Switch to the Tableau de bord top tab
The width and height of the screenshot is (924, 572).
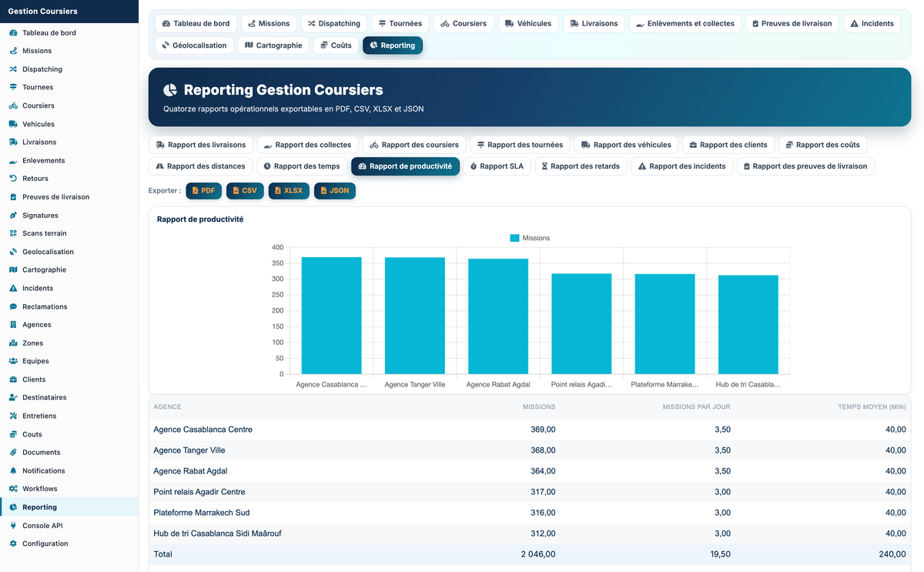196,24
